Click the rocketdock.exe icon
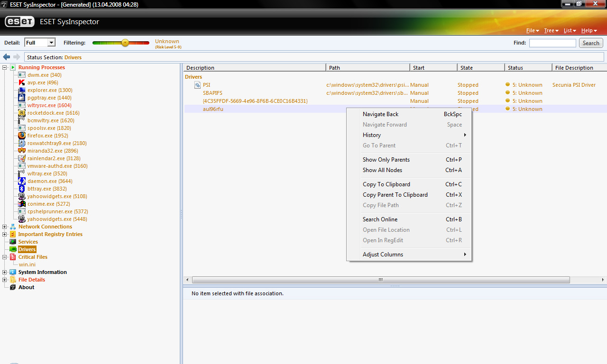Screen dimensions: 607x364 click(x=22, y=113)
